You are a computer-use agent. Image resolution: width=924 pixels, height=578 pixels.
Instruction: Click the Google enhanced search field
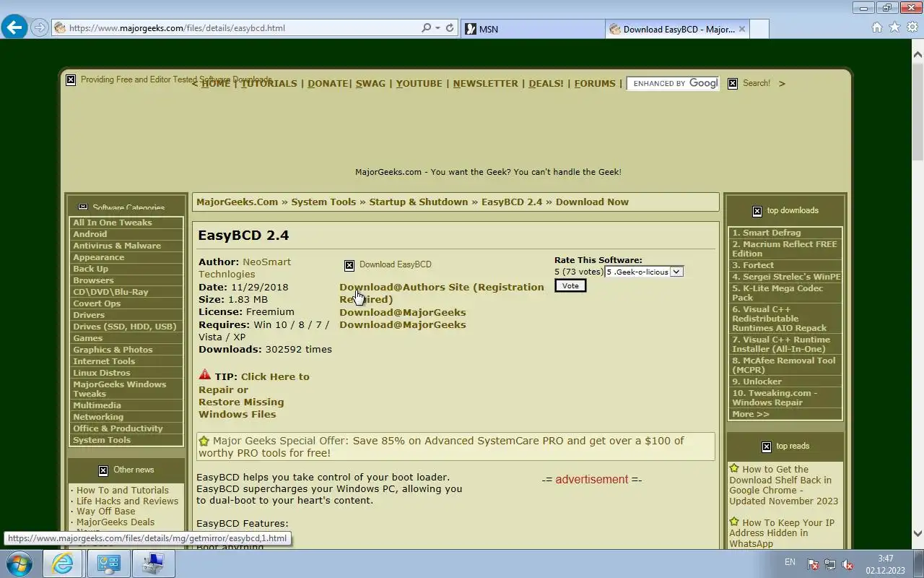674,83
